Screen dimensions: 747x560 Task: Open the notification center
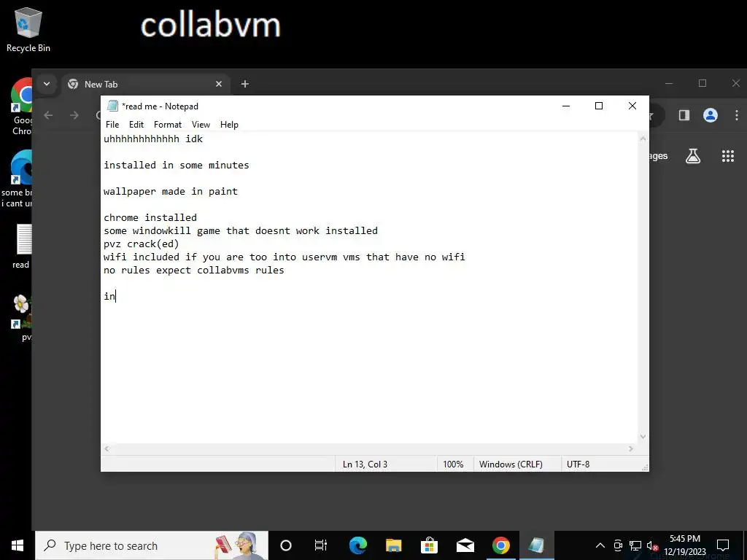click(x=723, y=545)
